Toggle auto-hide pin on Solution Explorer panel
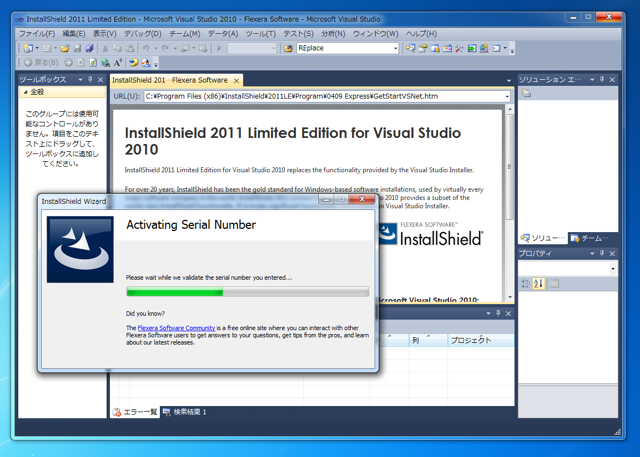The image size is (640, 457). tap(602, 80)
